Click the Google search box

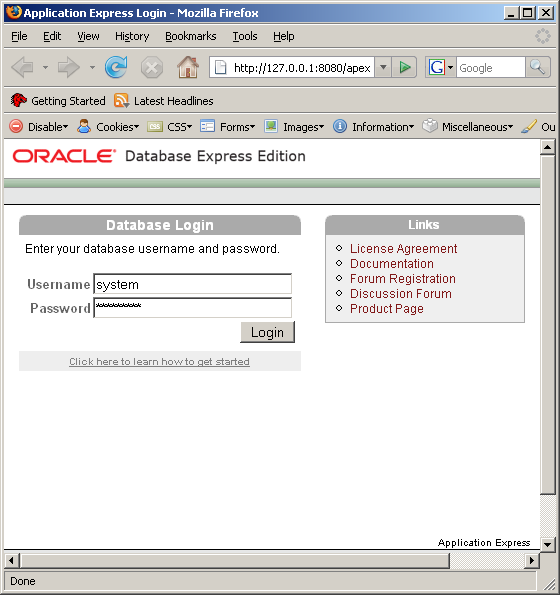click(x=491, y=68)
